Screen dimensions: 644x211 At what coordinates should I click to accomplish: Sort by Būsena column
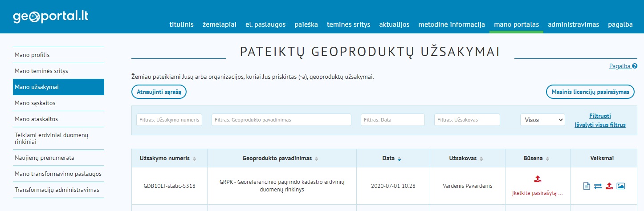pos(548,158)
